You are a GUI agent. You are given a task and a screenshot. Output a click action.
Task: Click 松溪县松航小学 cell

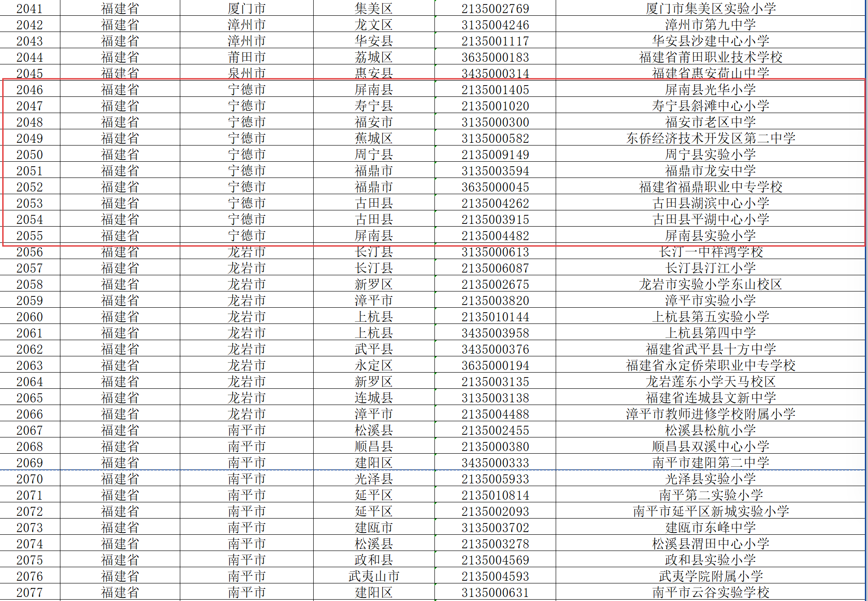[x=710, y=430]
